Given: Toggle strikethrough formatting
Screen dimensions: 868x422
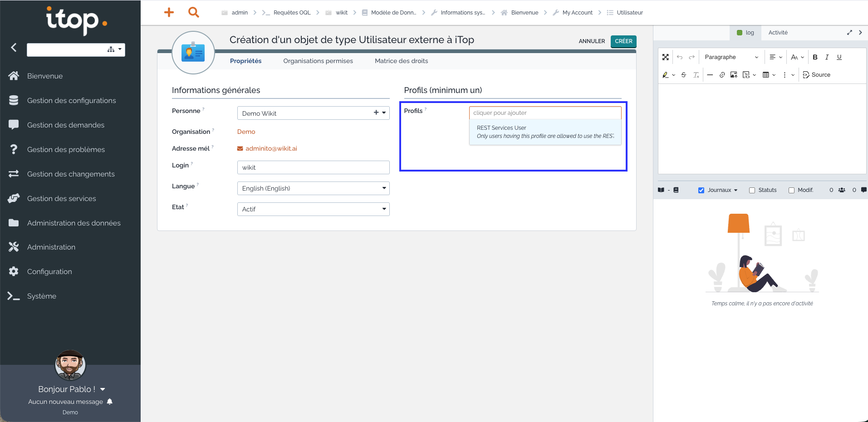Looking at the screenshot, I should click(x=683, y=75).
